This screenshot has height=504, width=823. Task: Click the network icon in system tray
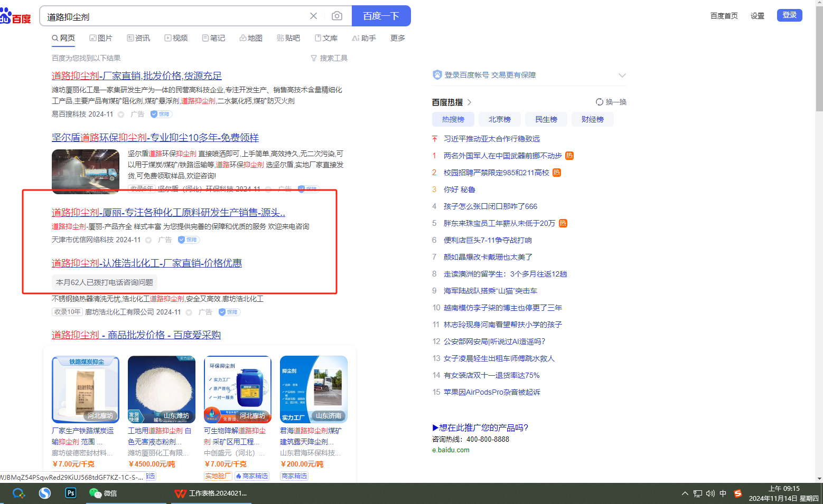[x=698, y=493]
